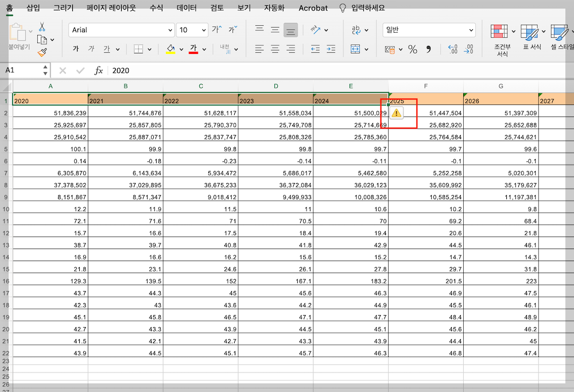The width and height of the screenshot is (574, 392).
Task: Click the phonetic guide 내천 icon
Action: pos(225,49)
